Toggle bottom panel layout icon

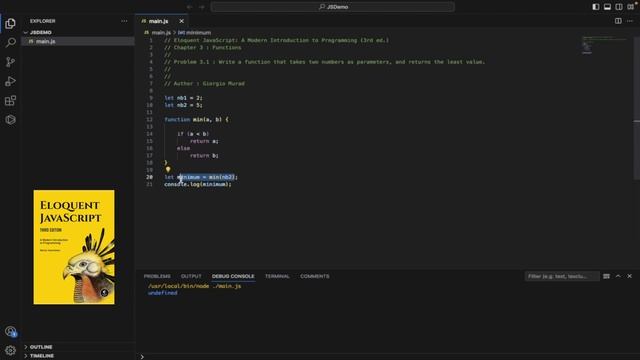click(607, 7)
